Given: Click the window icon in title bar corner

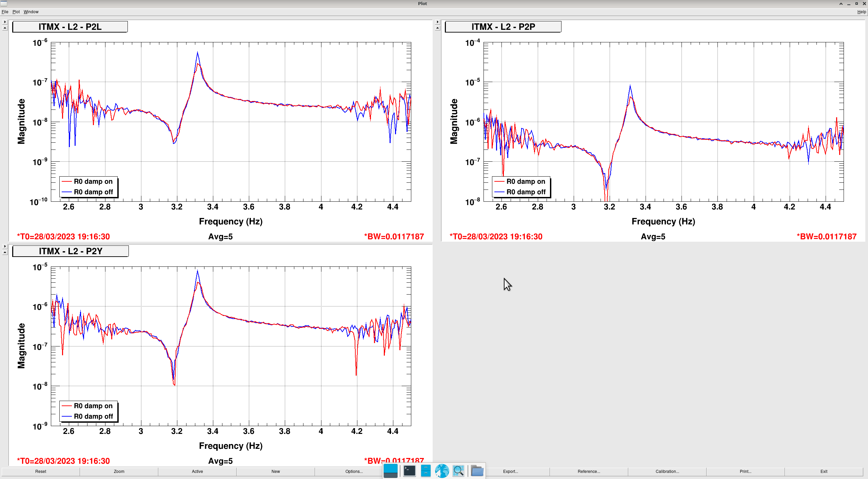Looking at the screenshot, I should click(4, 3).
